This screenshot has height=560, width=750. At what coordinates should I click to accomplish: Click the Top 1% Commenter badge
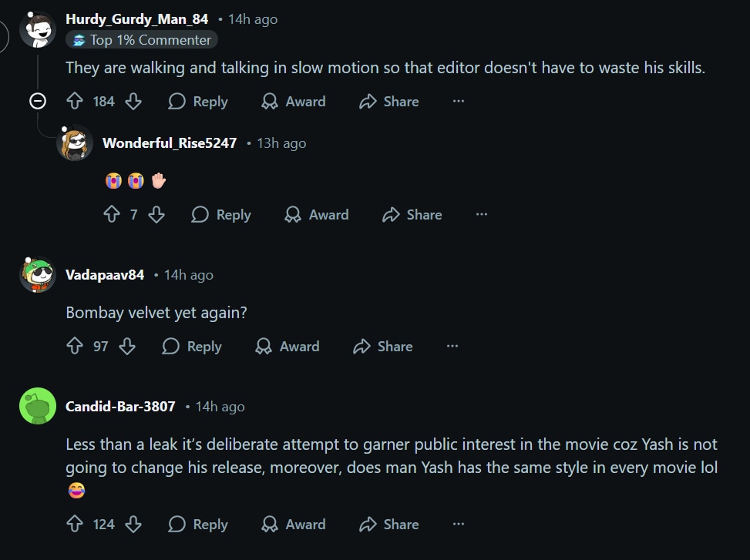coord(142,40)
